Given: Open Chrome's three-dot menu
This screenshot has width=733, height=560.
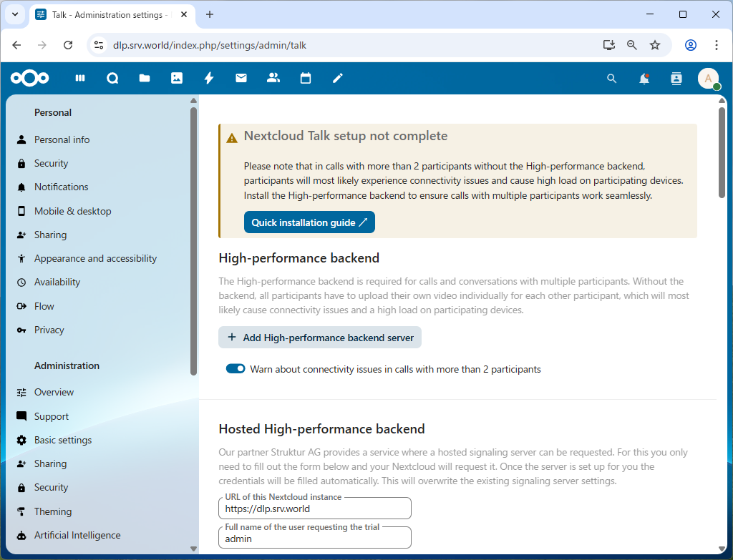Looking at the screenshot, I should 717,45.
